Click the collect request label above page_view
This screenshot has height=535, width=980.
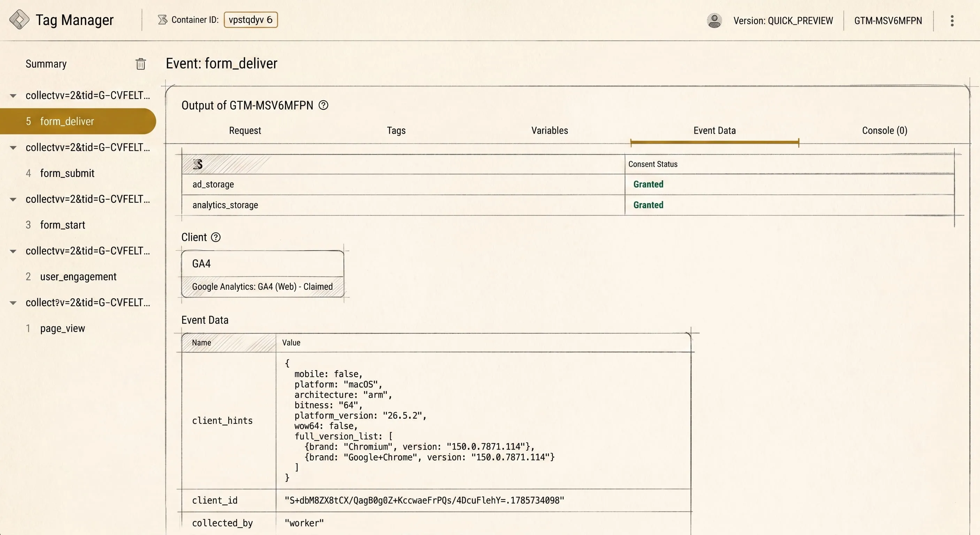(x=87, y=303)
